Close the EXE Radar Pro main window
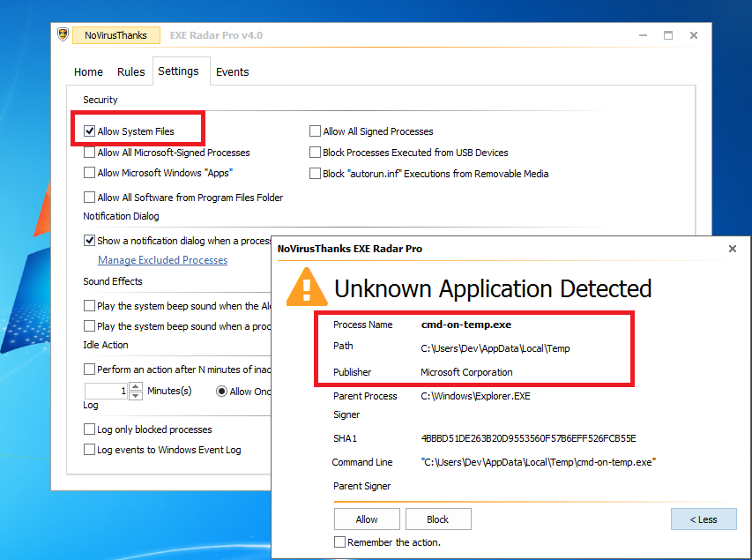Viewport: 752px width, 560px height. (694, 35)
